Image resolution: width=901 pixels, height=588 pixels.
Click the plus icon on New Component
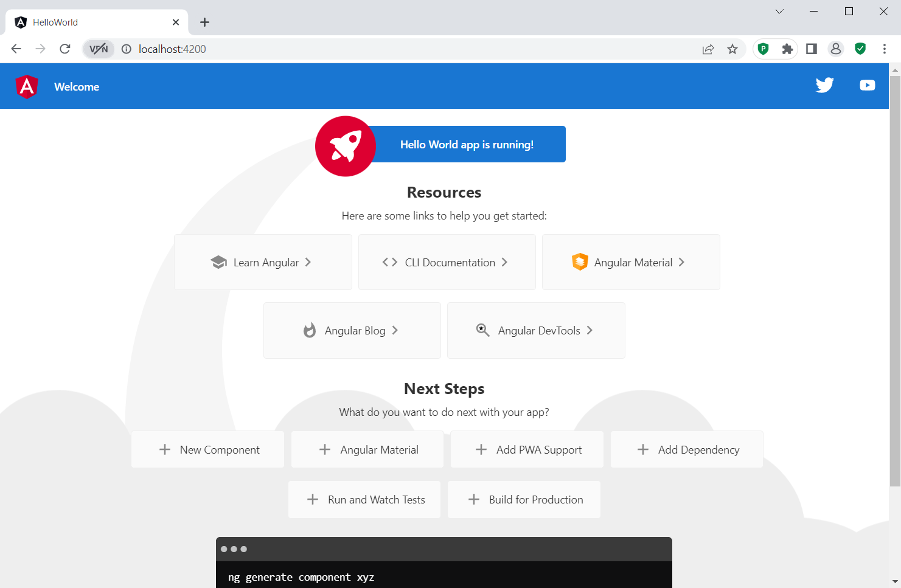165,449
